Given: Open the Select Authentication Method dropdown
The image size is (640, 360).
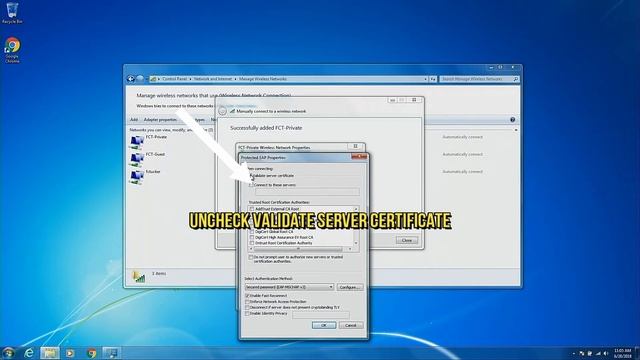Looking at the screenshot, I should [x=289, y=287].
